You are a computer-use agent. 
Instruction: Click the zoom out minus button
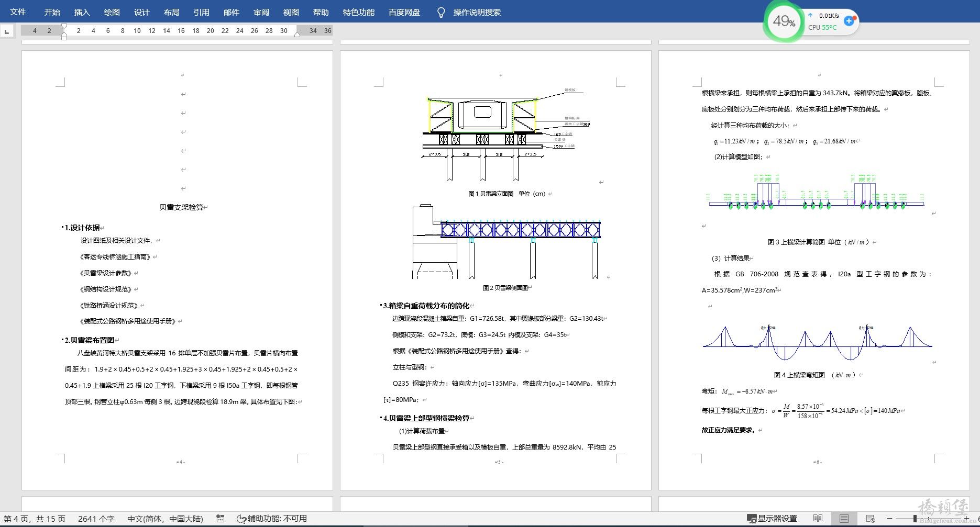889,519
